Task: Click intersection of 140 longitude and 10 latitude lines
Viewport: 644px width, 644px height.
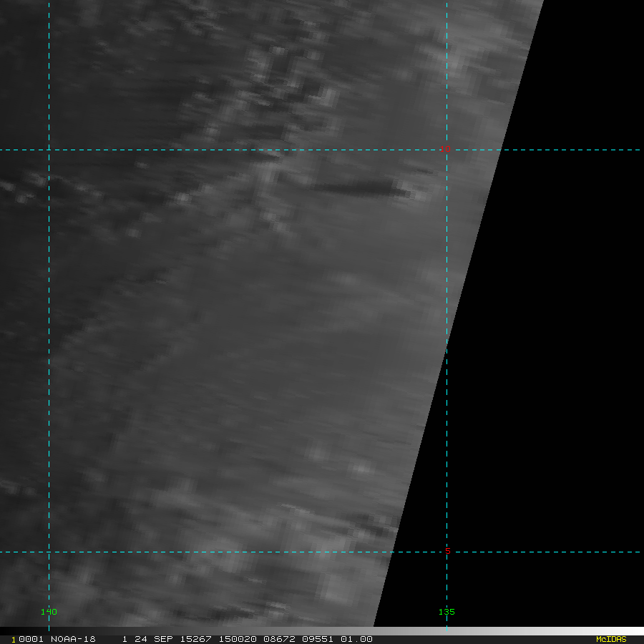Action: tap(49, 150)
